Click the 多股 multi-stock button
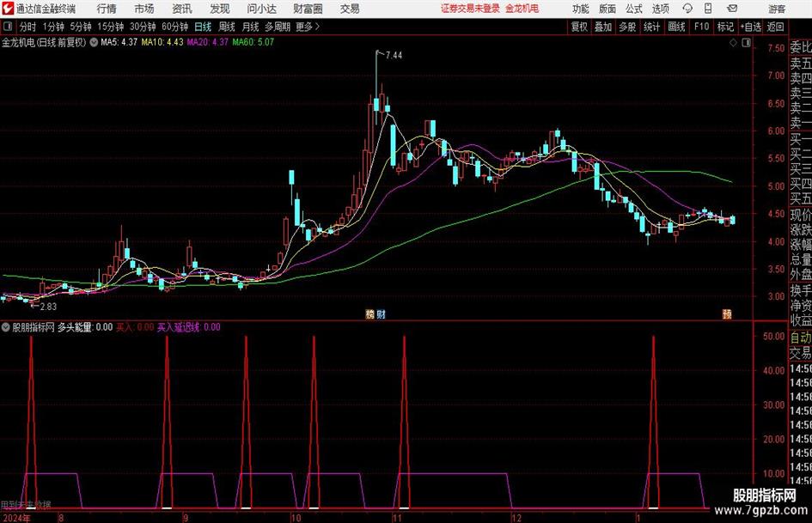 tap(627, 27)
